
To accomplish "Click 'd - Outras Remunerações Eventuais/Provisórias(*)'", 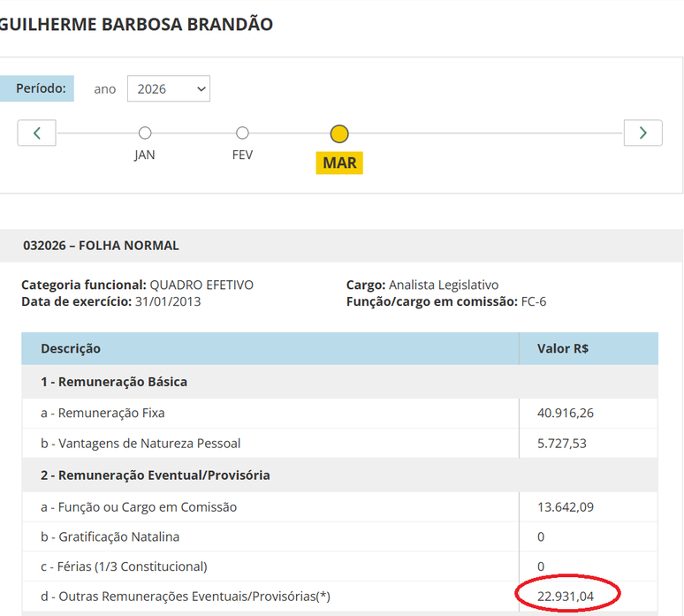I will [x=186, y=597].
